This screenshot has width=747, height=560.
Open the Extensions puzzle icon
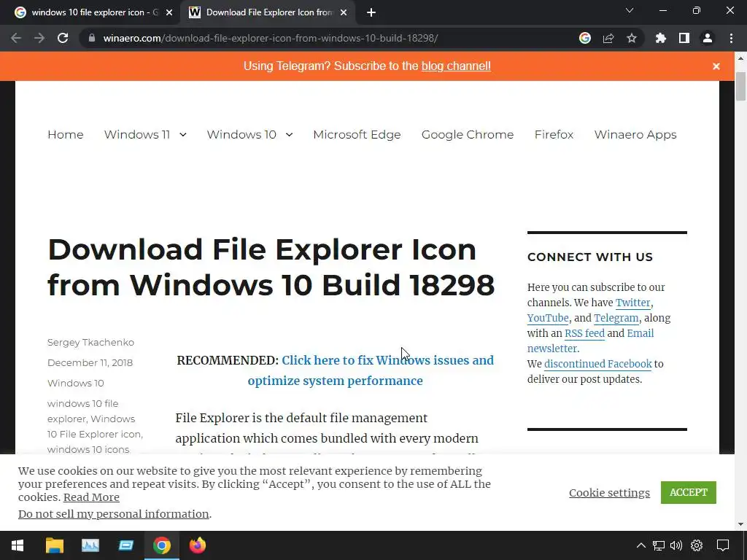pos(661,38)
